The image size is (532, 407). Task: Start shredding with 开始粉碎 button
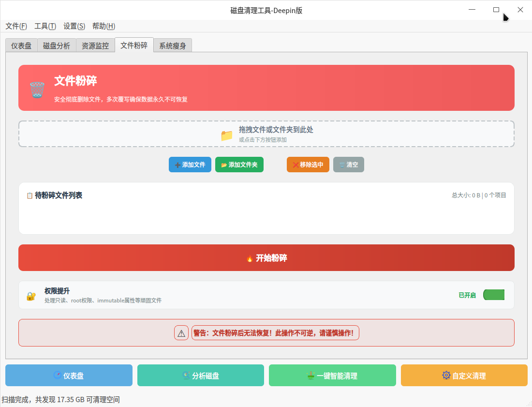point(266,257)
